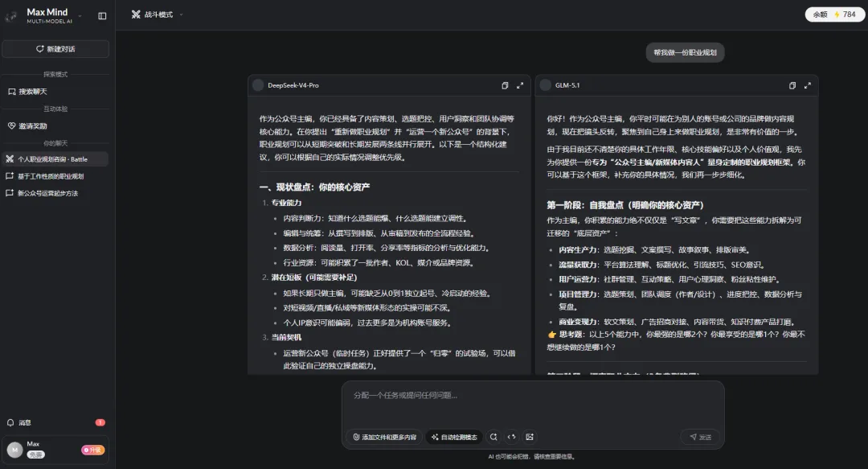The height and width of the screenshot is (469, 868).
Task: Click the 升级 upgrade button
Action: pos(93,450)
